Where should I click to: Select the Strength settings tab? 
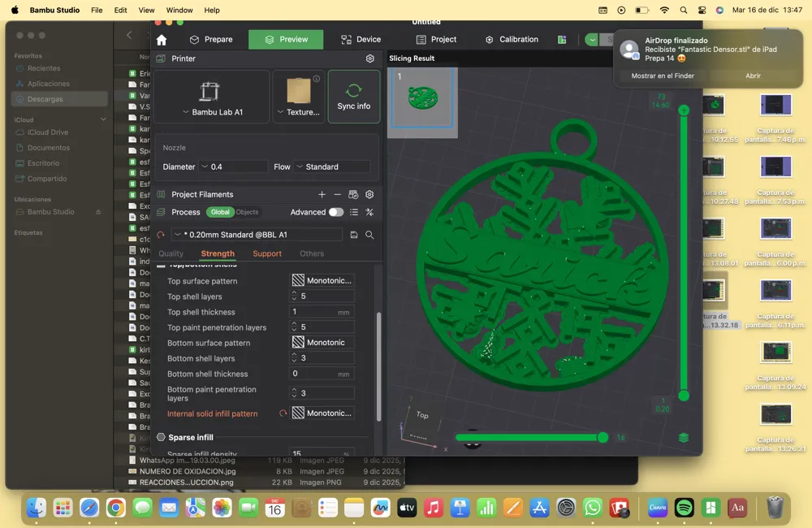click(218, 253)
